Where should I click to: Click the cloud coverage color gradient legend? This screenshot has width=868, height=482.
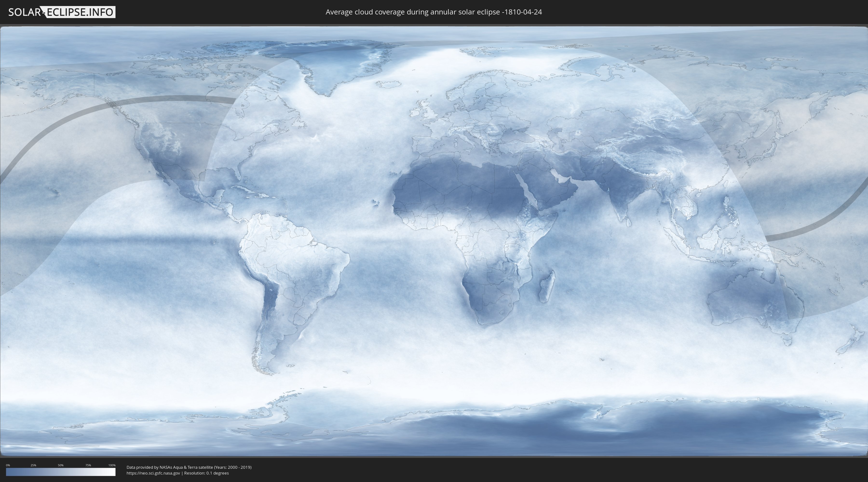click(61, 472)
